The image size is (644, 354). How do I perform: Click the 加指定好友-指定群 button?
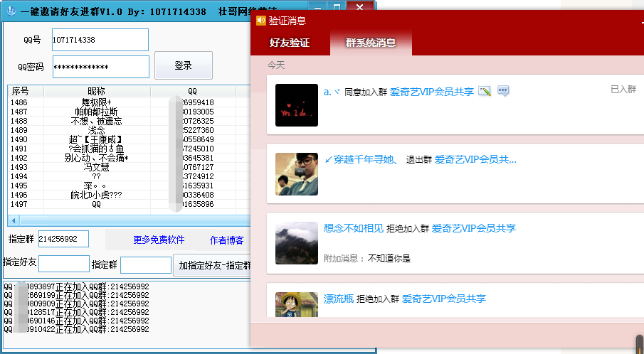click(212, 265)
